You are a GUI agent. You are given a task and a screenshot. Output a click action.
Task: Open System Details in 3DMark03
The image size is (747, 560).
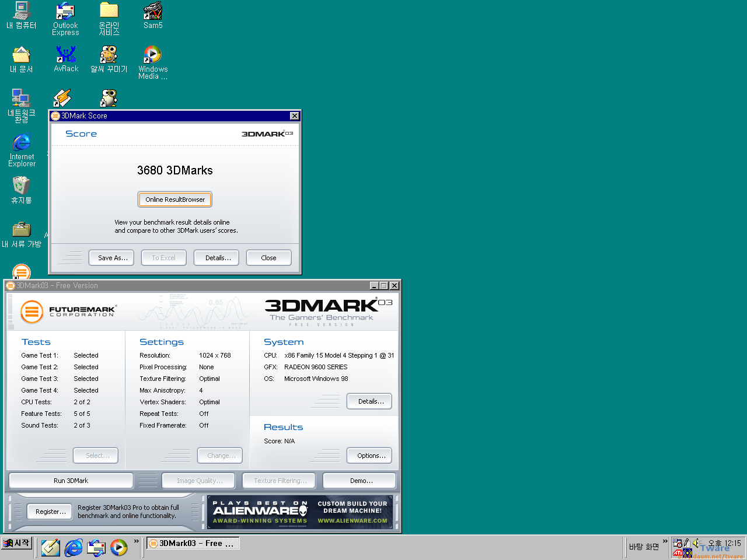tap(369, 401)
